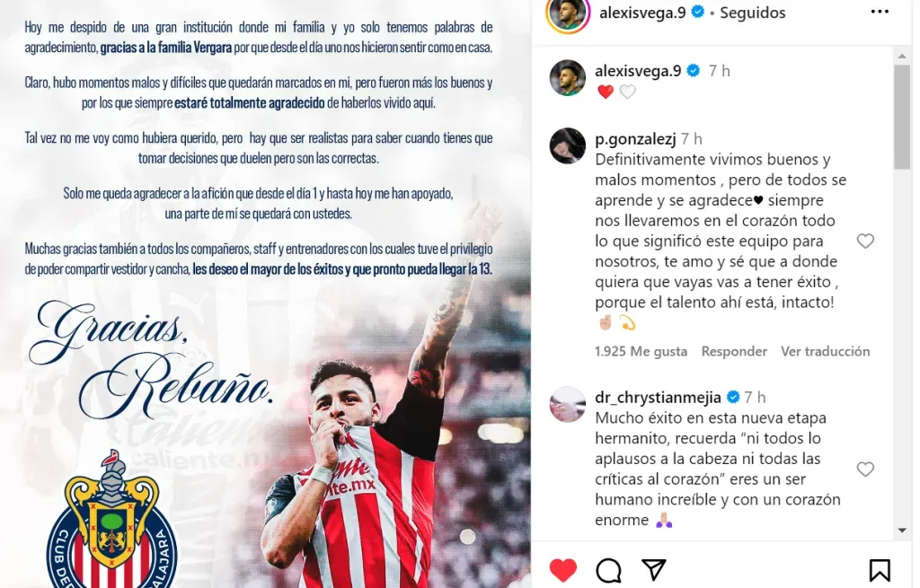Click the comments scrollbar down arrow
The height and width of the screenshot is (588, 920).
coord(902,531)
